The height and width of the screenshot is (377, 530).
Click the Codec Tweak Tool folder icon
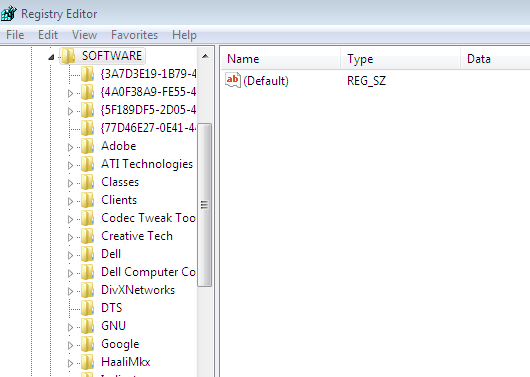[88, 218]
